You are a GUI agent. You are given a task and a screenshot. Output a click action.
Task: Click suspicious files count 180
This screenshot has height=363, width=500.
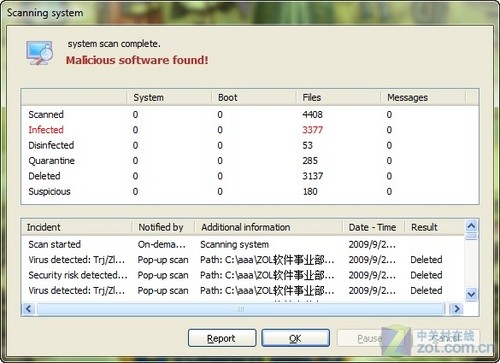[310, 191]
